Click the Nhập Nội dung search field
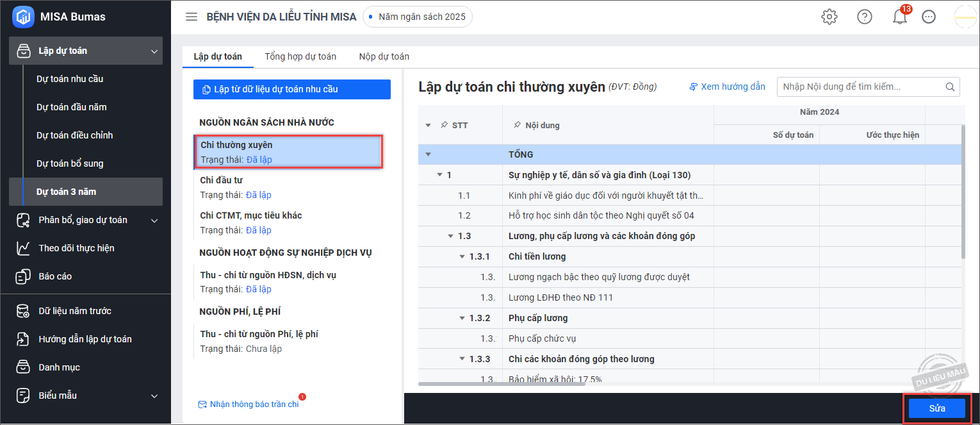The height and width of the screenshot is (425, 980). [860, 87]
